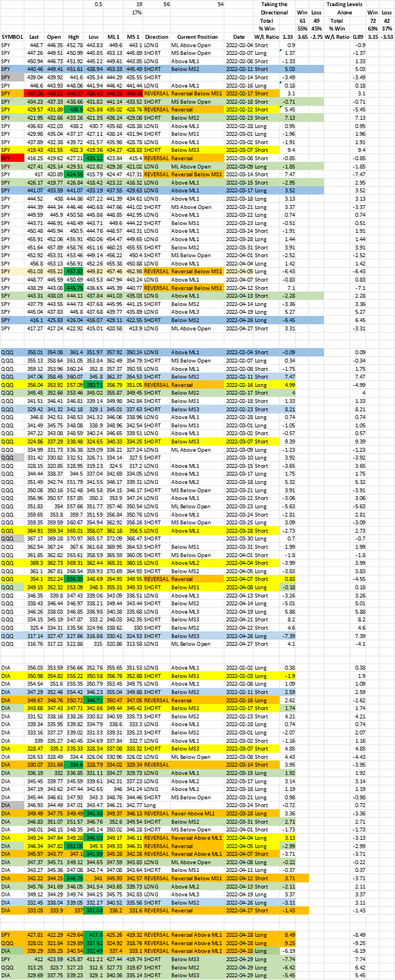Select the green DIA High cell 351.05

tap(74, 846)
